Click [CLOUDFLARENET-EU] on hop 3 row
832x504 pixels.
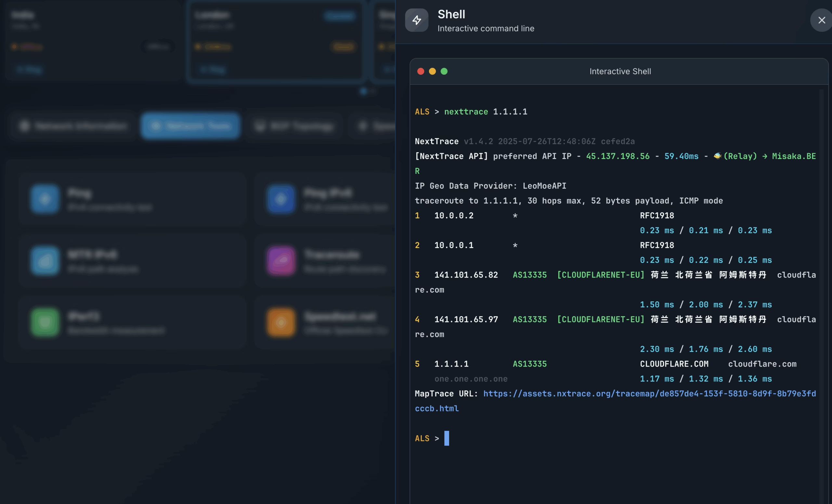click(x=601, y=275)
